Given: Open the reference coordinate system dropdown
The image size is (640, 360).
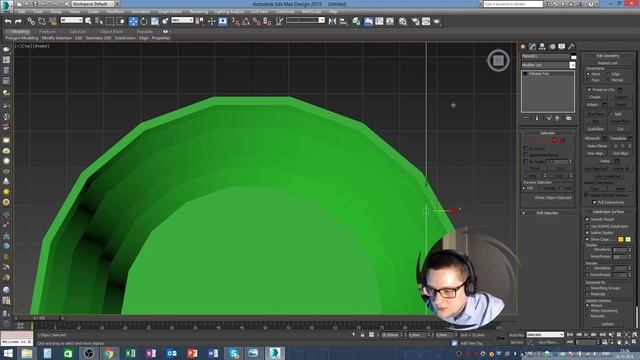Looking at the screenshot, I should tap(182, 20).
